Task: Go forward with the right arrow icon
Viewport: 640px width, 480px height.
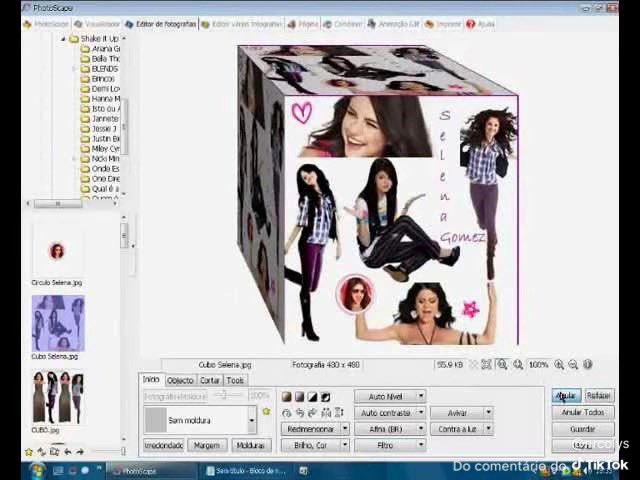Action: click(80, 452)
